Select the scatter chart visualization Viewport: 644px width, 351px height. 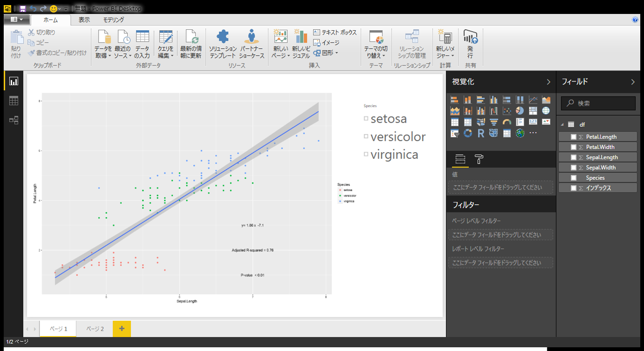[x=507, y=110]
